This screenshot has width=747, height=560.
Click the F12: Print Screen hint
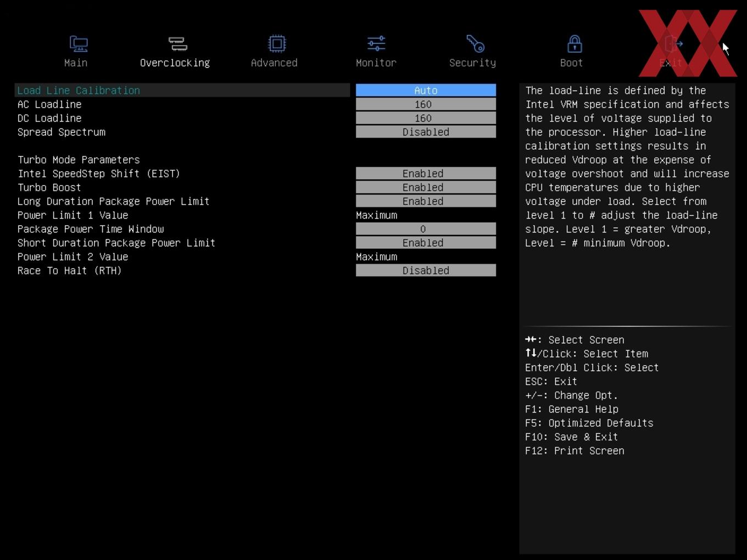575,451
